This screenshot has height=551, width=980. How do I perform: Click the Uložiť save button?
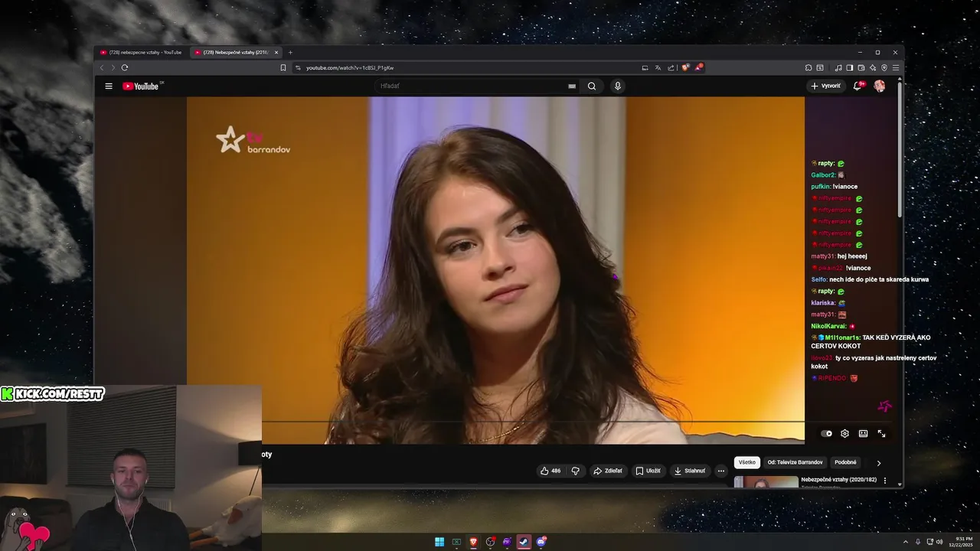[x=648, y=471]
